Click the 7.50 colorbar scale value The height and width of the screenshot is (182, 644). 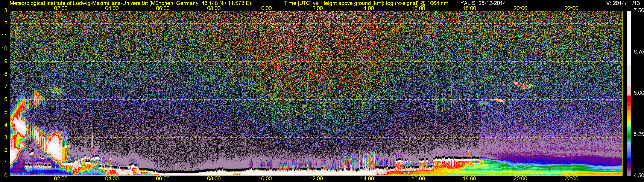638,10
